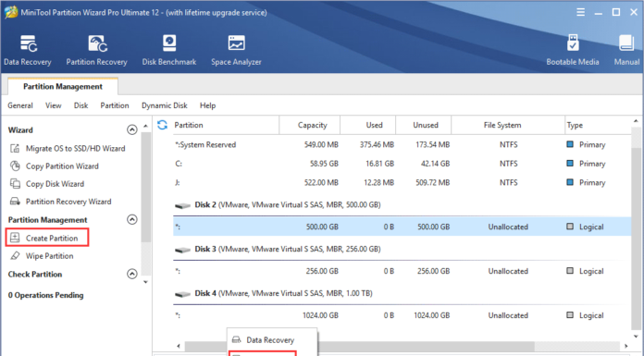
Task: Click sidebar scroll down arrow
Action: pyautogui.click(x=146, y=282)
